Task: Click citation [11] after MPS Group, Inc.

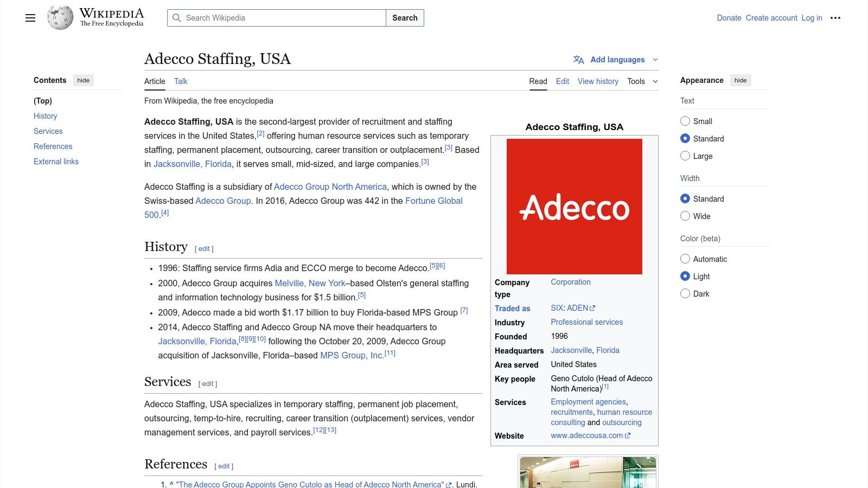Action: click(390, 354)
